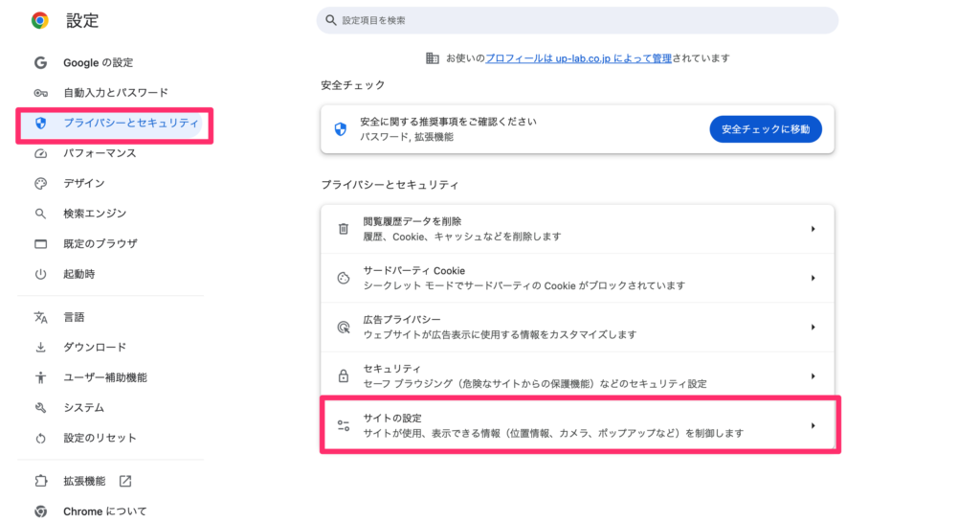Open 既定のブラウザ settings
The height and width of the screenshot is (522, 980).
coord(100,244)
